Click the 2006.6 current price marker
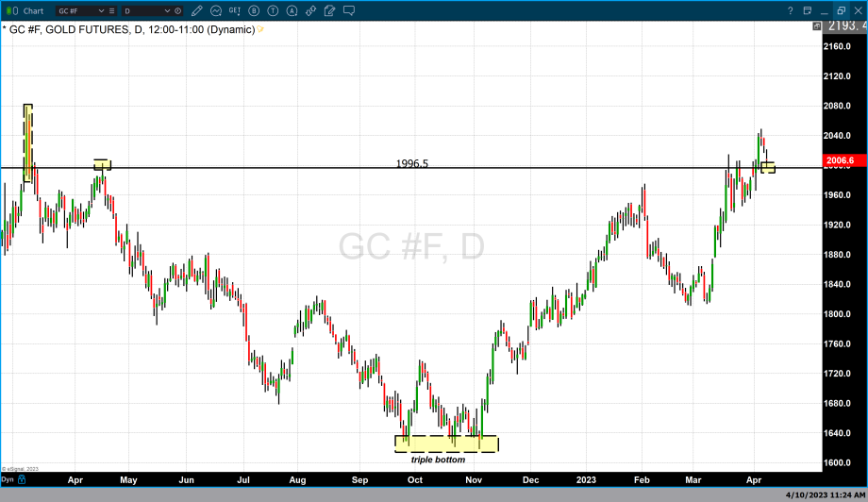 point(839,160)
